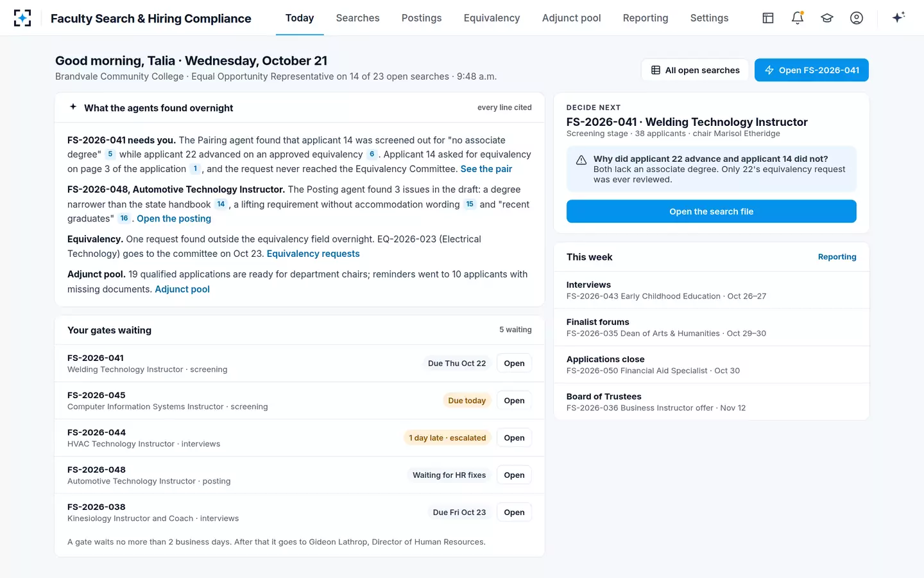Open citation badge 6 after approved equivalency

coord(372,154)
